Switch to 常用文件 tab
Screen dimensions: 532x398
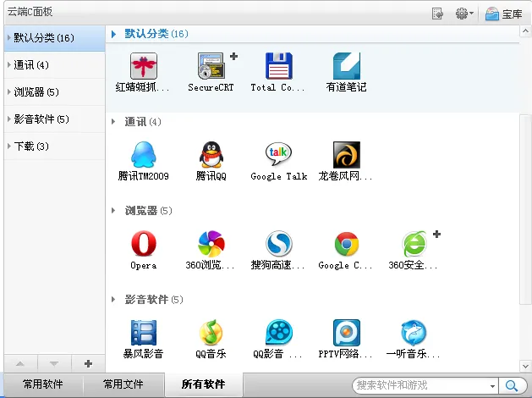point(123,384)
